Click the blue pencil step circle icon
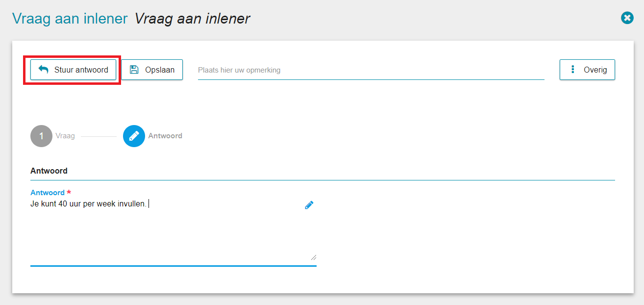 (134, 136)
